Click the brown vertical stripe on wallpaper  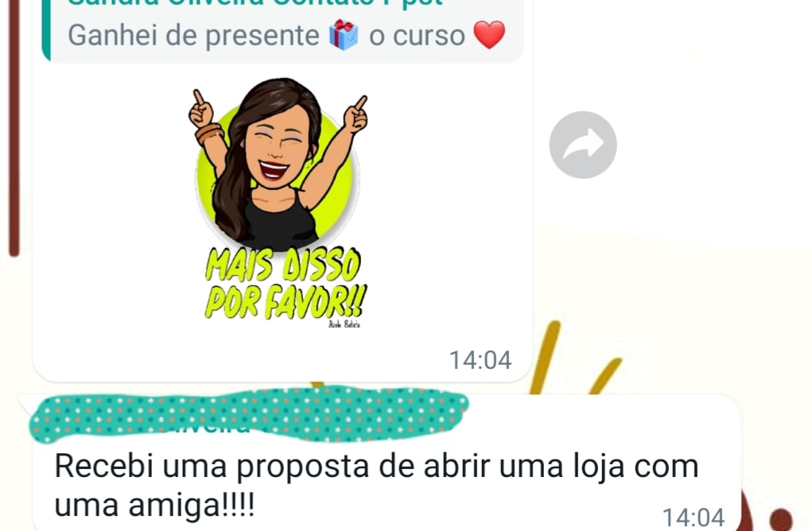click(x=14, y=128)
